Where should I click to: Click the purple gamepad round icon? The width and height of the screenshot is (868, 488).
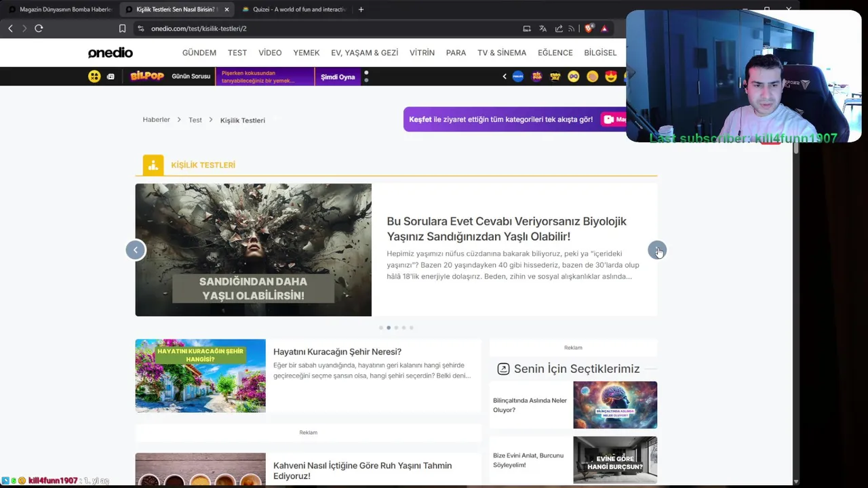click(574, 77)
